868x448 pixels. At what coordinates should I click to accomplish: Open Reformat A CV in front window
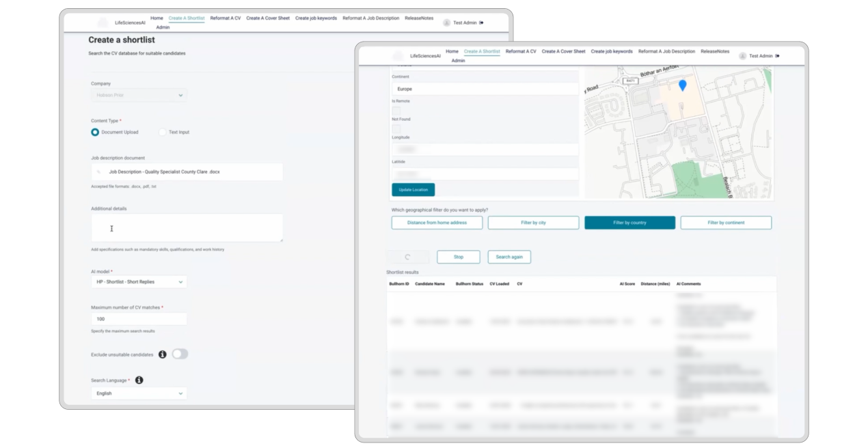[521, 51]
